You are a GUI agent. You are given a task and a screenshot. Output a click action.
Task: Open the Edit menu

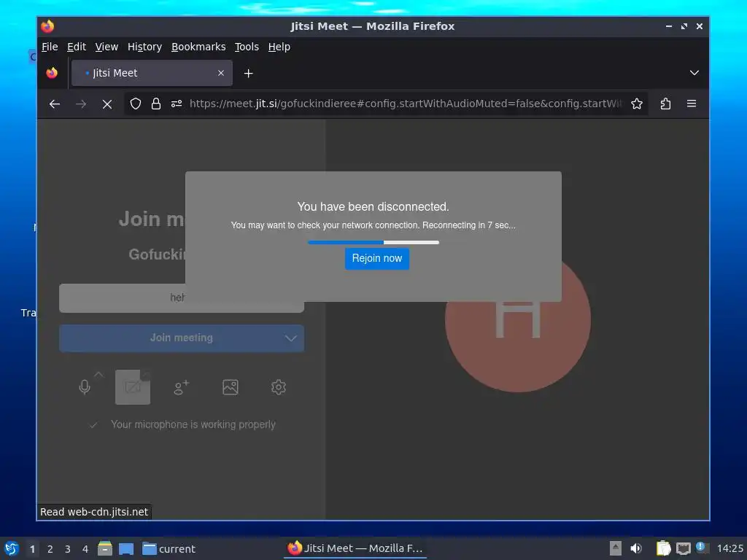tap(76, 47)
